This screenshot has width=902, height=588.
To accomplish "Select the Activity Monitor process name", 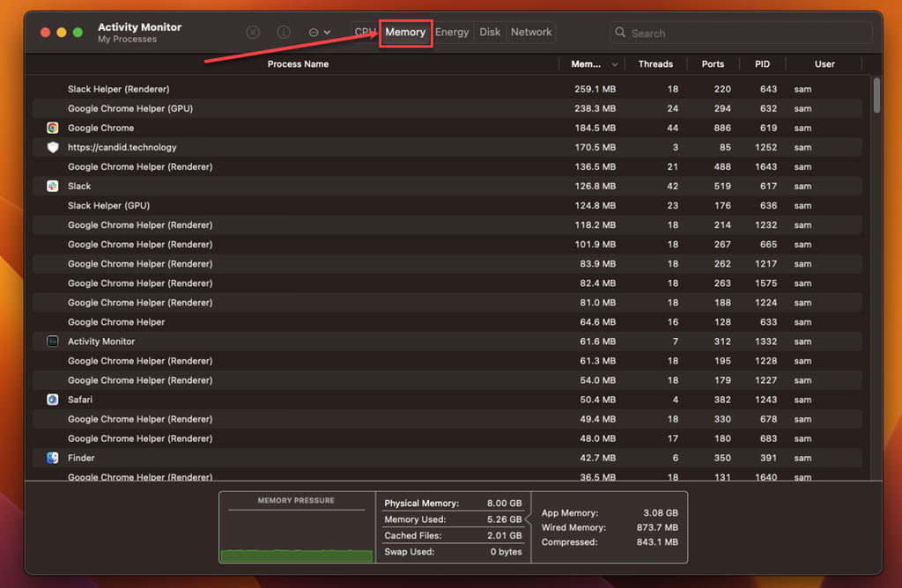I will tap(101, 342).
